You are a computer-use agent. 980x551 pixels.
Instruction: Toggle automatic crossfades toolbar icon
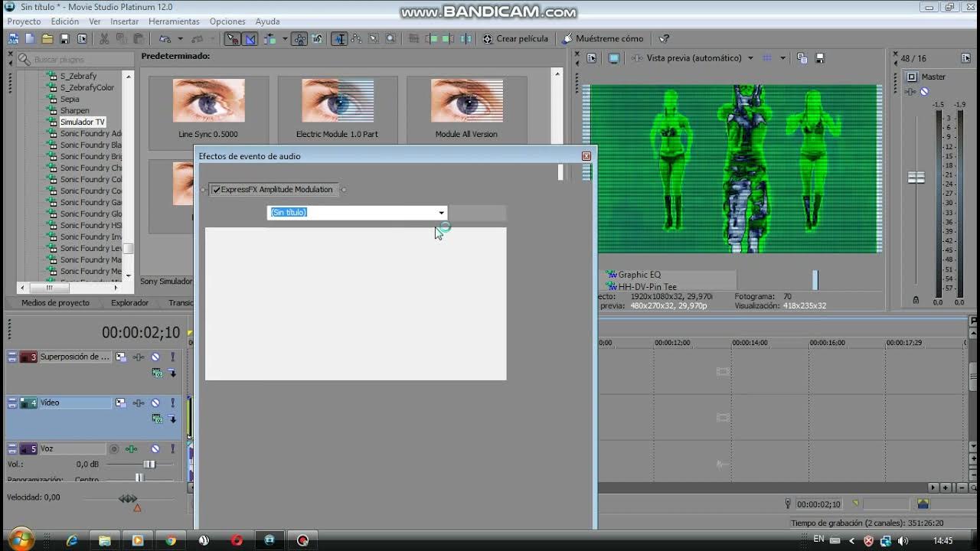(x=250, y=38)
